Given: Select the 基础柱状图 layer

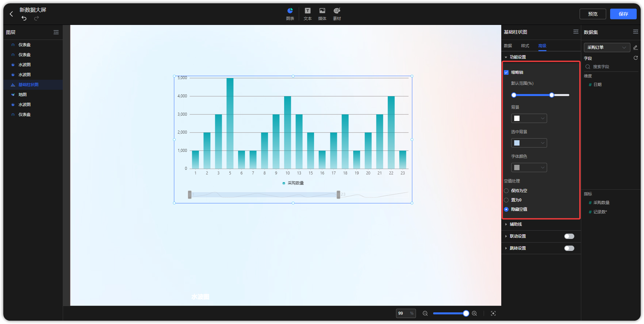Looking at the screenshot, I should pyautogui.click(x=33, y=85).
